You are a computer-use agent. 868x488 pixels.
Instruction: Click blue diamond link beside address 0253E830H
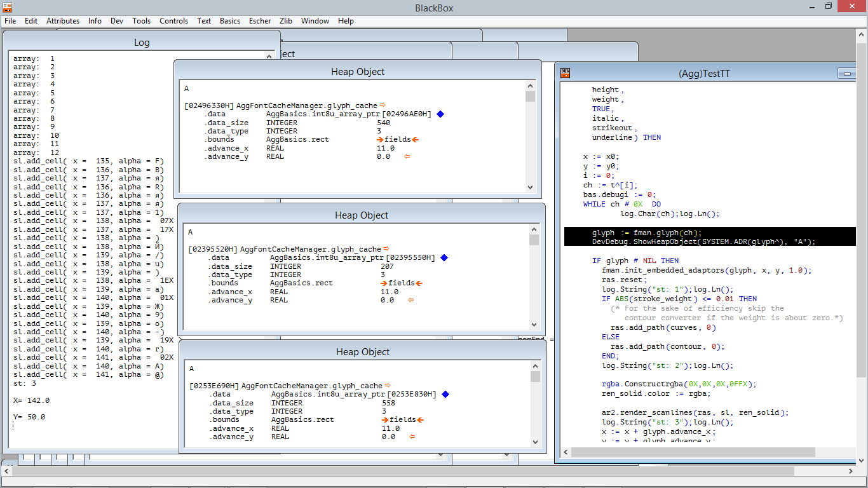click(445, 395)
